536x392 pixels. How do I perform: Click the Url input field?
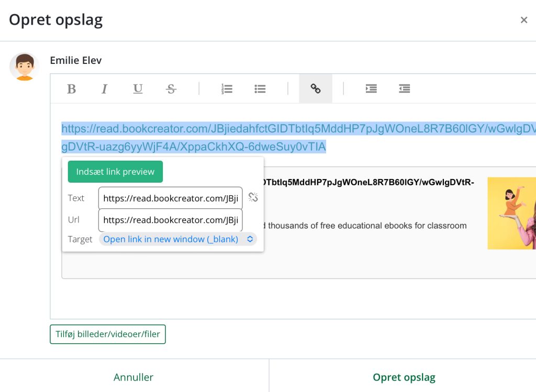click(170, 220)
